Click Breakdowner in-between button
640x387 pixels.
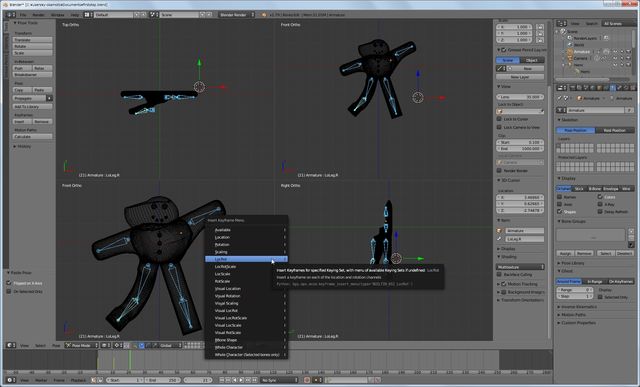(x=32, y=75)
